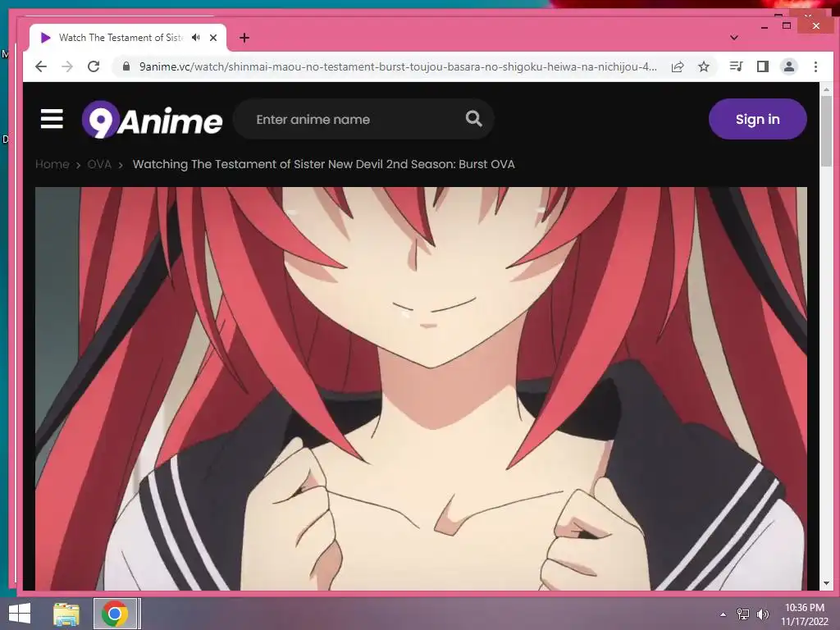Screen dimensions: 840x630
Task: Show hidden system tray icons
Action: [724, 614]
